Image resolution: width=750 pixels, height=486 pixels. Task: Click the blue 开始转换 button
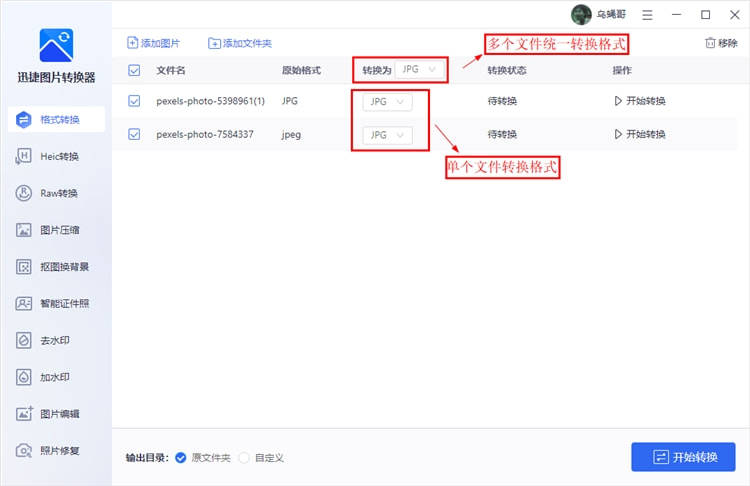point(684,457)
